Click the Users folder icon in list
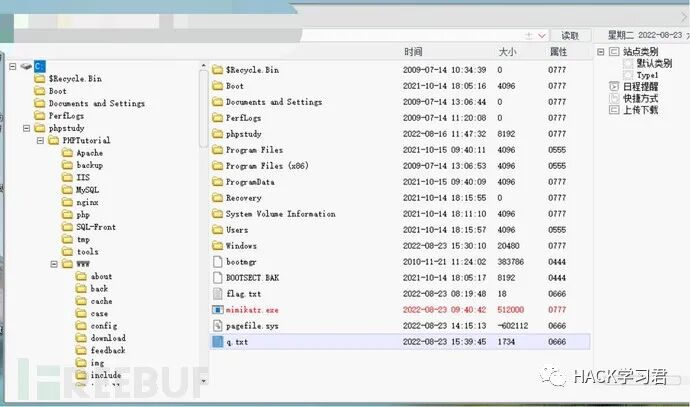The height and width of the screenshot is (407, 690). click(217, 230)
